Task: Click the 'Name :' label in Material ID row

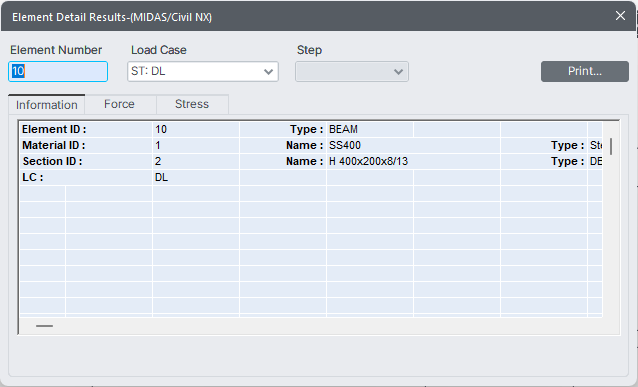Action: pyautogui.click(x=304, y=145)
